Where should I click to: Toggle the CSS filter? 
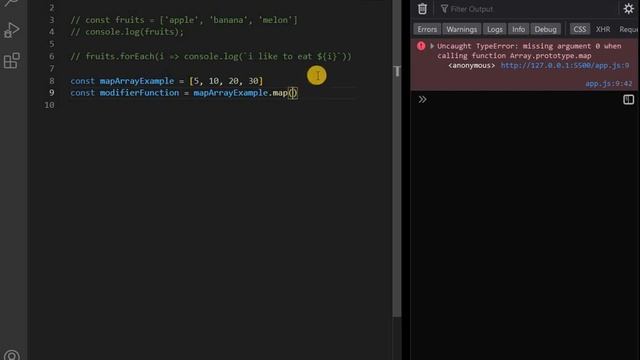tap(579, 29)
